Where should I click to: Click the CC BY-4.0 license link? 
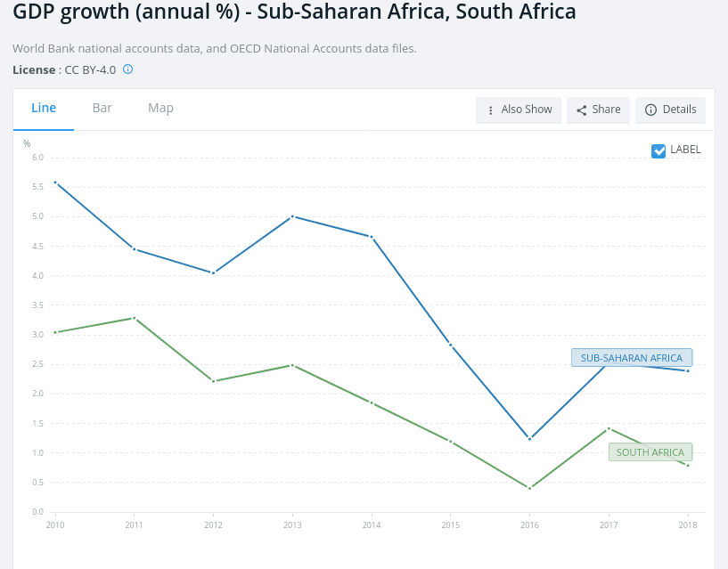(90, 69)
